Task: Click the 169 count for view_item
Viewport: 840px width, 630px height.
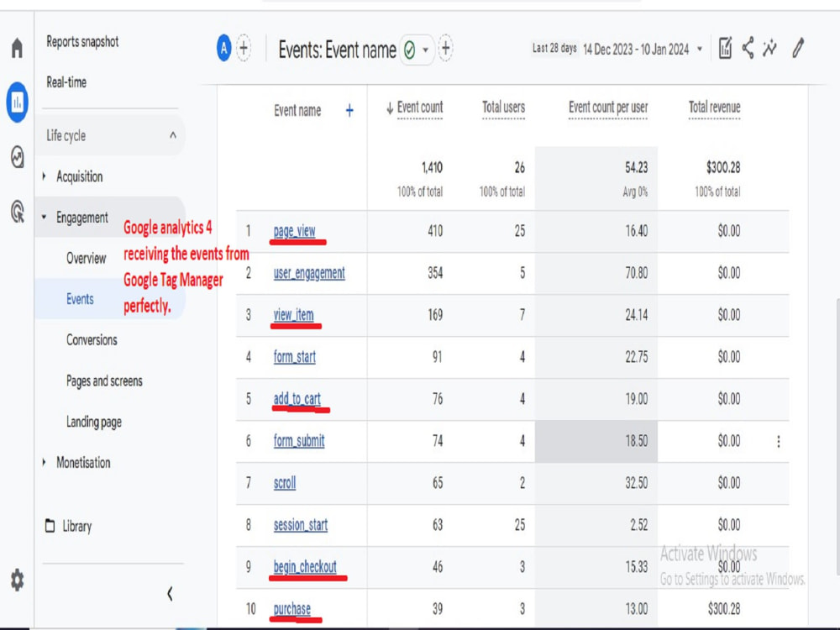Action: [x=435, y=314]
